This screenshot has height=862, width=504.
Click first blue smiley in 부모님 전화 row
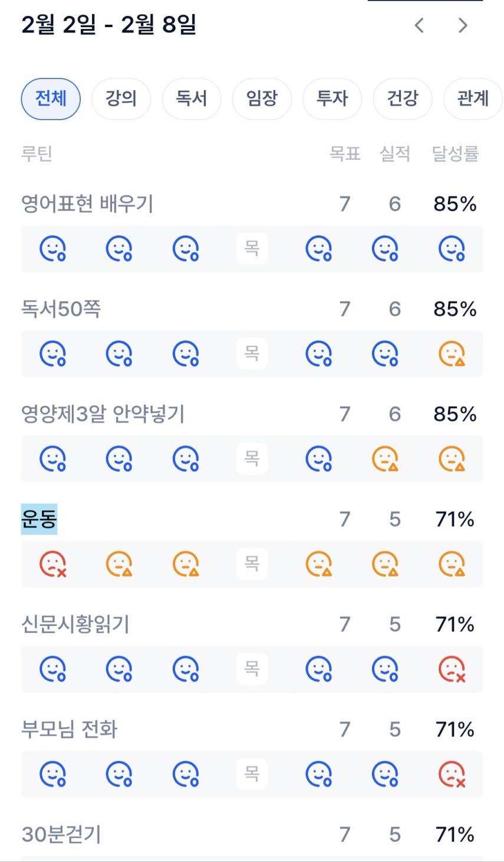tap(52, 774)
